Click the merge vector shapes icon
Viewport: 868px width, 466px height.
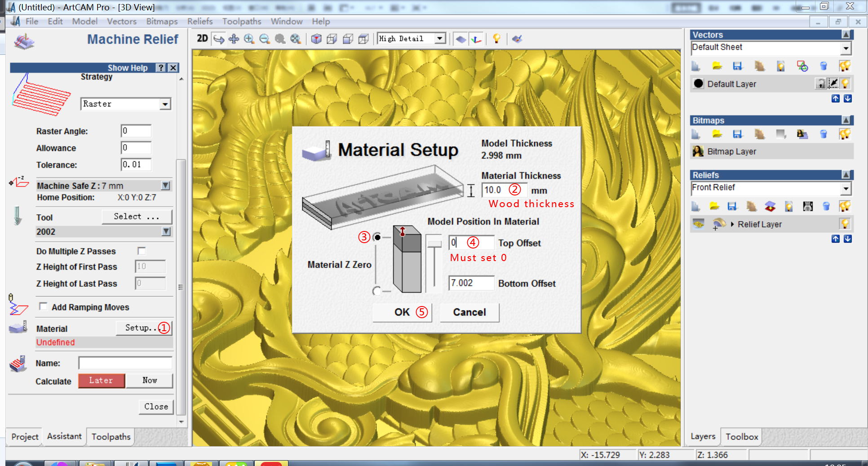[x=802, y=66]
